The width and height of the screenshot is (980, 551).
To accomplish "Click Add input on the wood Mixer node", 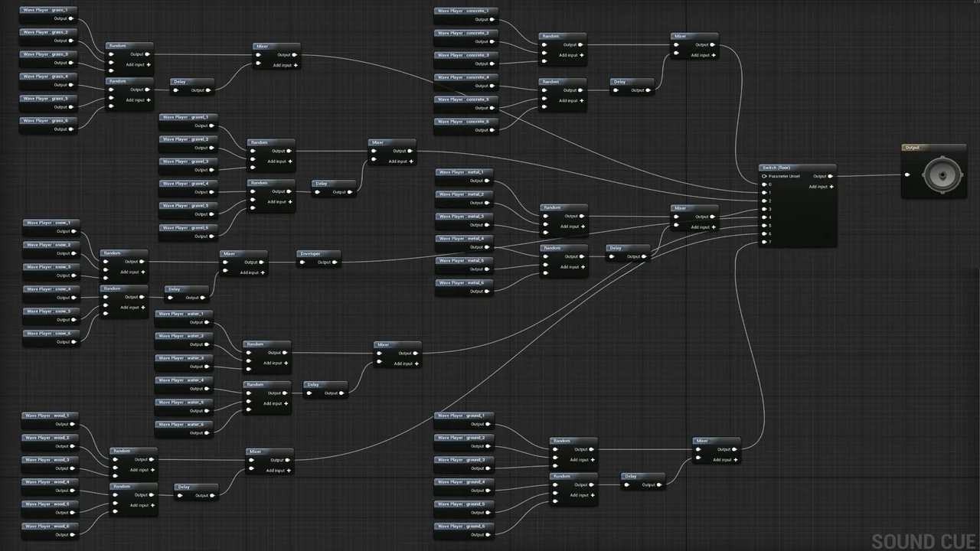I will point(289,469).
